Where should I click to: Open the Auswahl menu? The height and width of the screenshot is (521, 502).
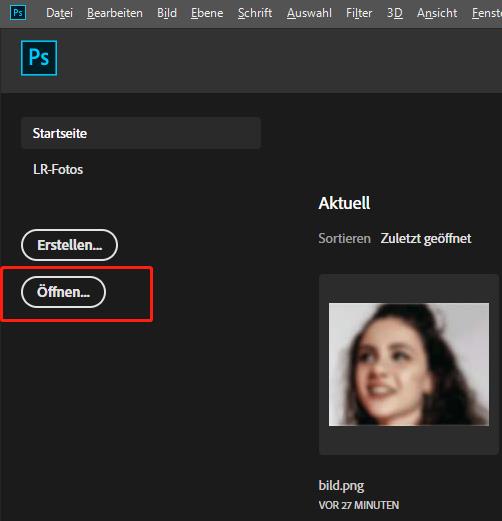click(309, 13)
